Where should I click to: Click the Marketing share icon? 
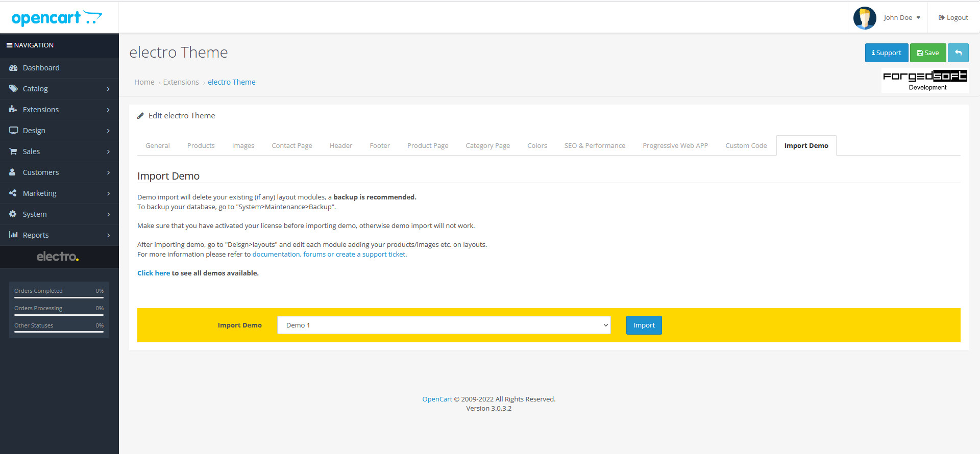click(13, 193)
